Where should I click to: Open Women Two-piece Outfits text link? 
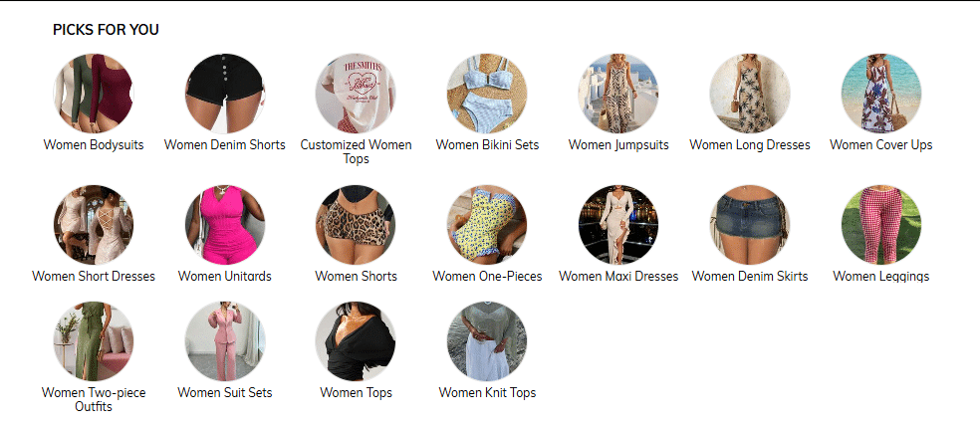[94, 399]
